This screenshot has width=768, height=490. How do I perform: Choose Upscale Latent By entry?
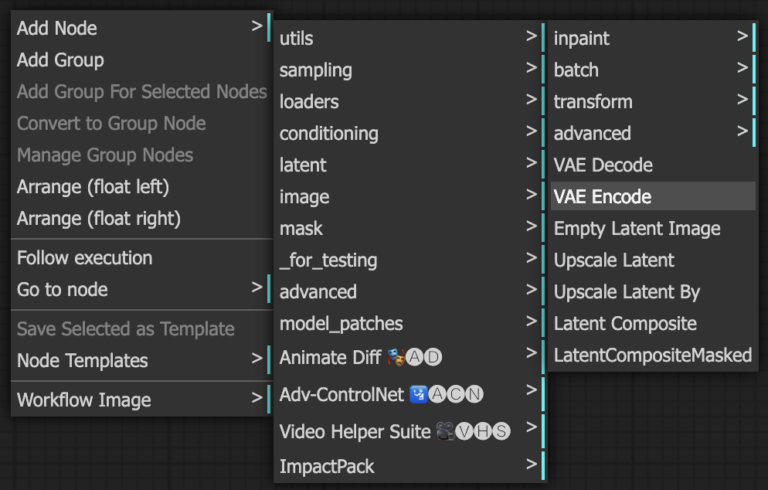pyautogui.click(x=627, y=292)
